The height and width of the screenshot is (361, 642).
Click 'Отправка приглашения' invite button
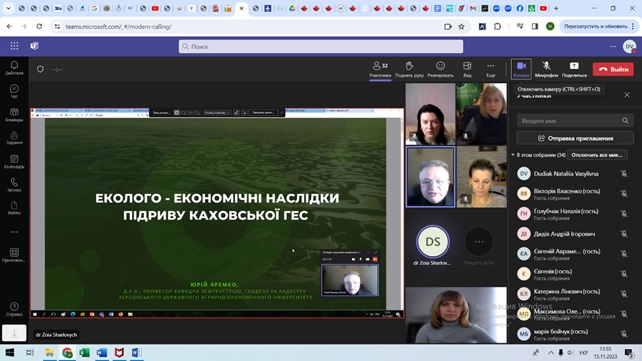[575, 138]
